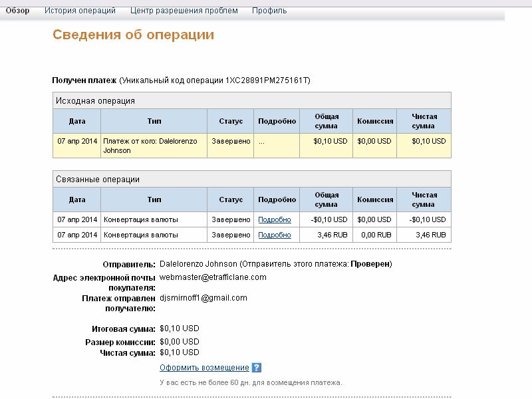Screen dimensions: 532x399
Task: Click the help question mark icon
Action: pos(257,368)
